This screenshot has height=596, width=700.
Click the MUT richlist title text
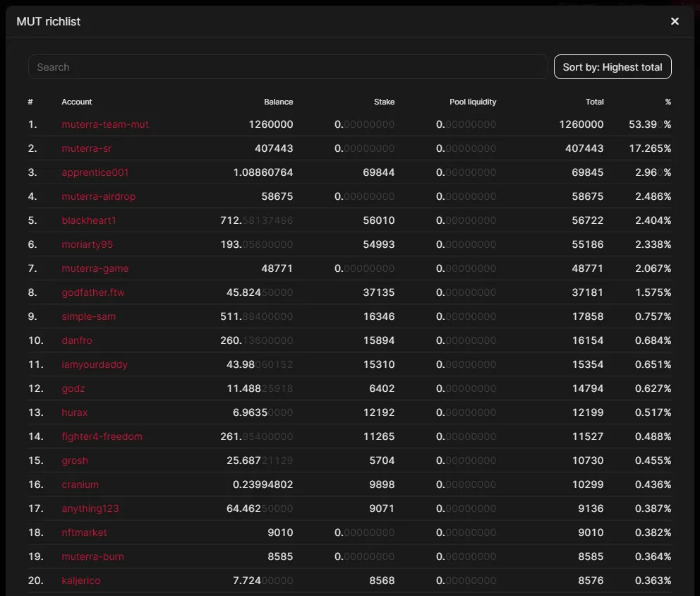coord(49,21)
